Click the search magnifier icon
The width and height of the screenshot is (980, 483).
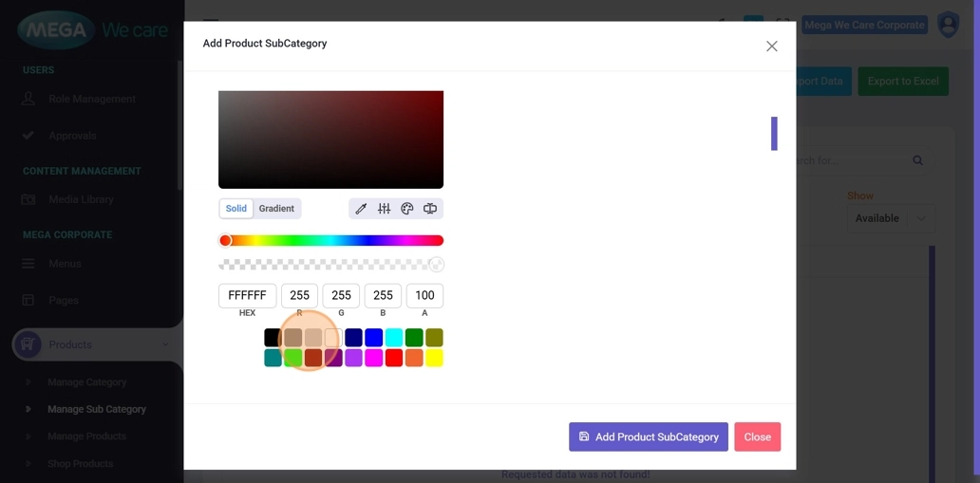click(917, 160)
